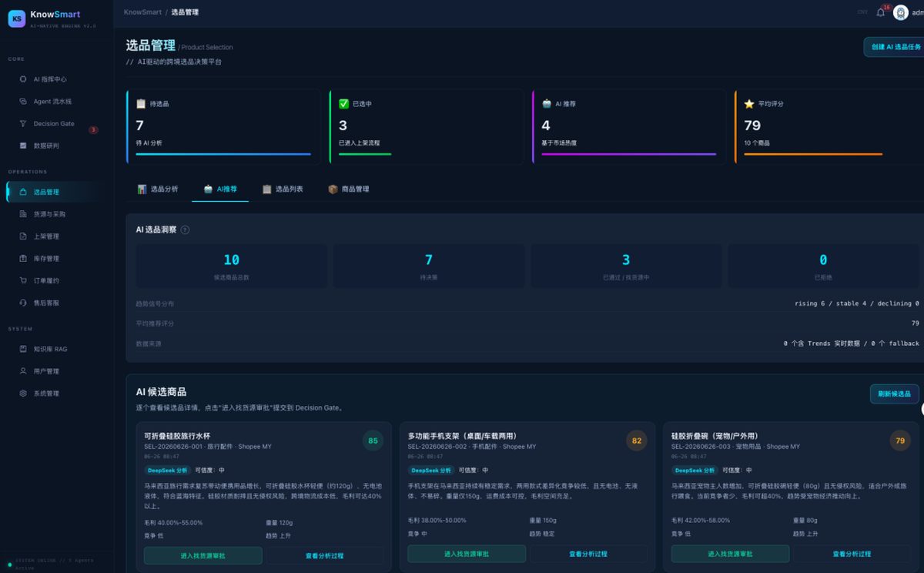Click the KS logo icon
924x573 pixels.
(16, 18)
